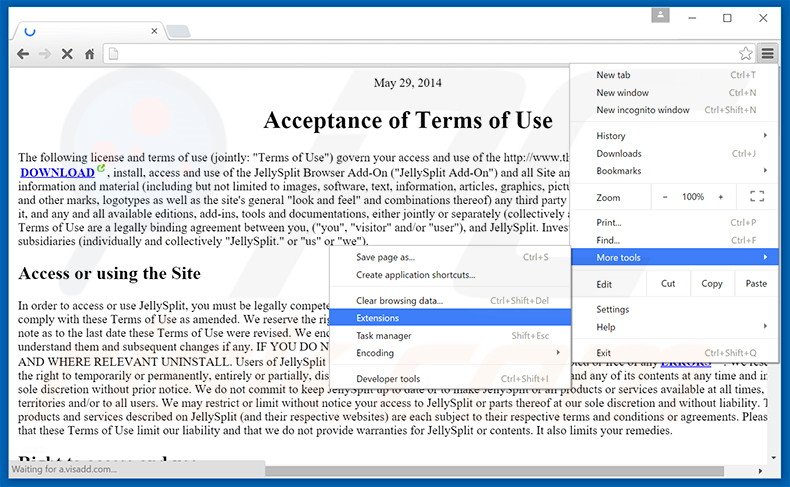Choose New tab from the menu
Image resolution: width=790 pixels, height=487 pixels.
[675, 75]
